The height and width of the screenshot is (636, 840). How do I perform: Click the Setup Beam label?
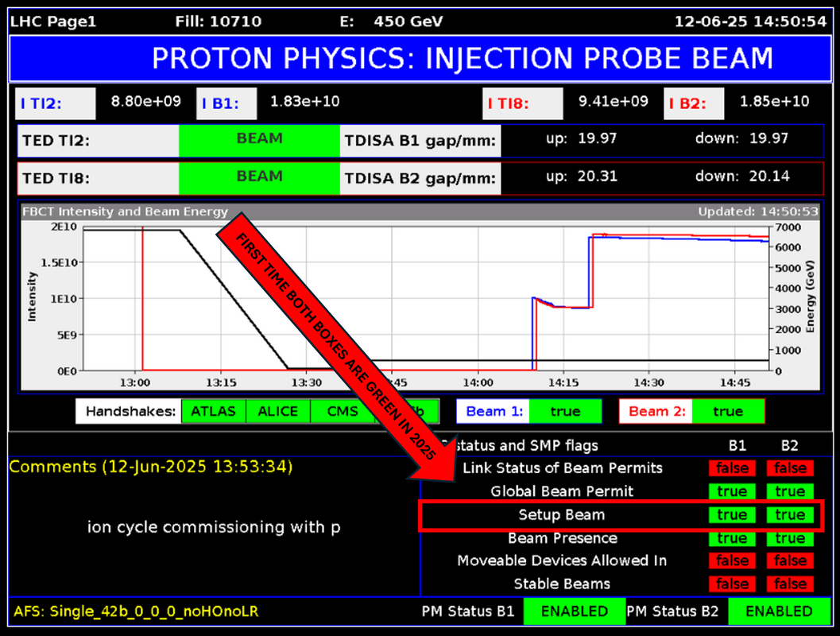[561, 515]
